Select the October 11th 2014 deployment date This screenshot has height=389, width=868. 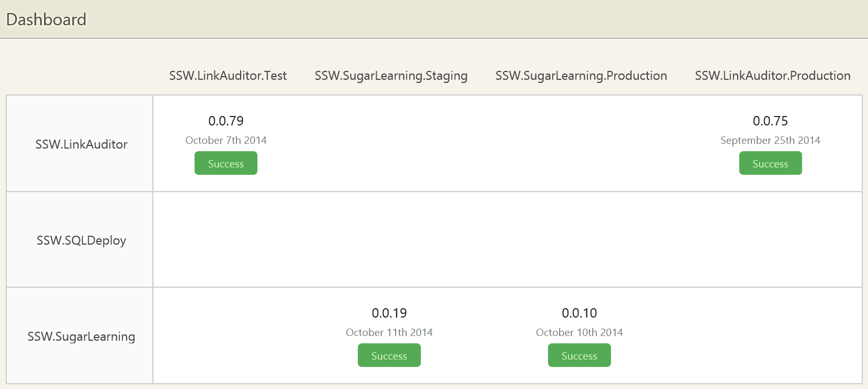(x=389, y=332)
